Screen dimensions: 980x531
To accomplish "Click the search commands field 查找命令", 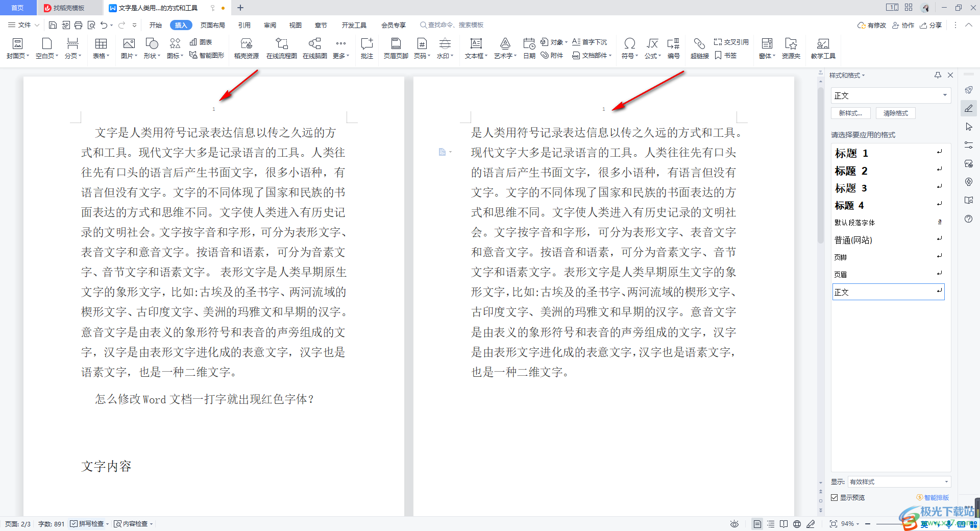I will (x=452, y=25).
